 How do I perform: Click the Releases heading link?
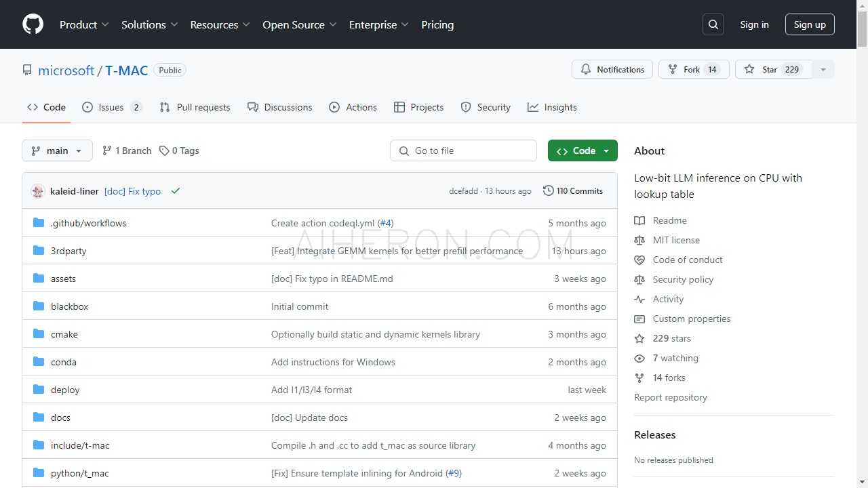coord(655,435)
